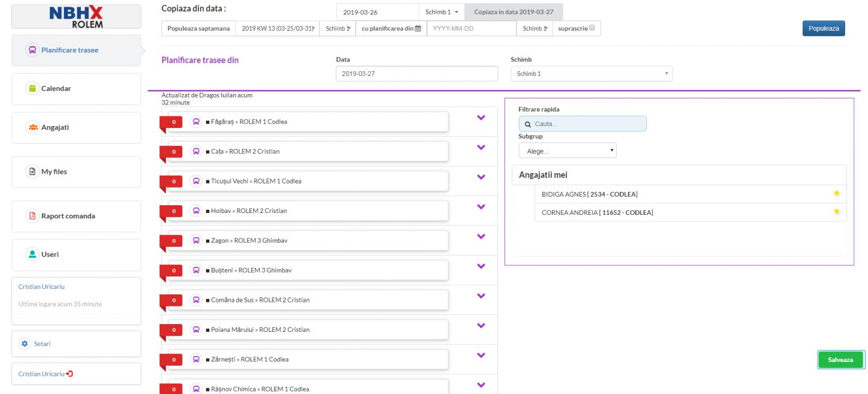Click the star next to CORNEA ANDREIA

pyautogui.click(x=837, y=212)
